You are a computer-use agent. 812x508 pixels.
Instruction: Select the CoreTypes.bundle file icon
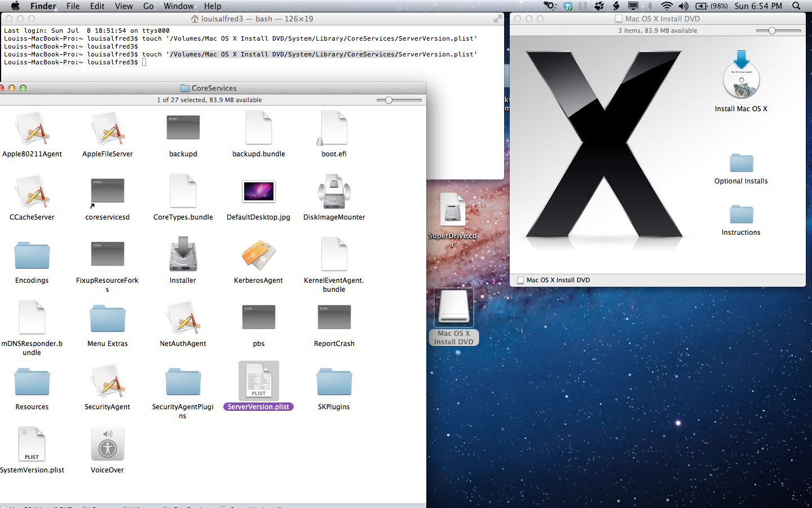(183, 191)
